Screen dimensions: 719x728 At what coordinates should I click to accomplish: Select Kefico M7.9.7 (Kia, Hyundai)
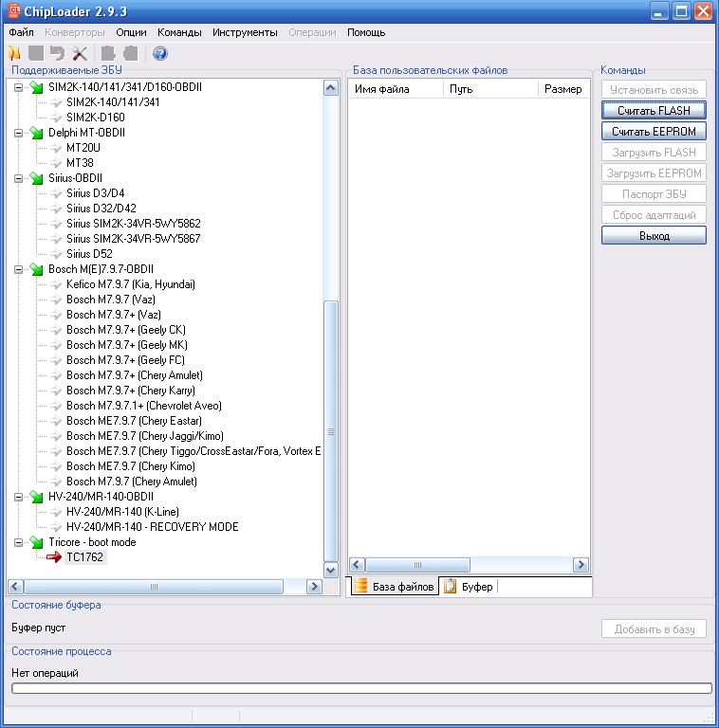131,284
